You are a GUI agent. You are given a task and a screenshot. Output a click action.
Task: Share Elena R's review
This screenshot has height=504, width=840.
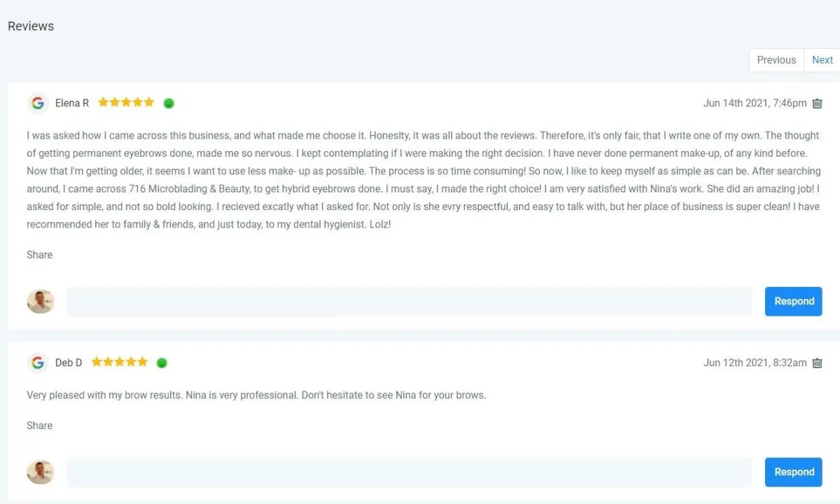39,255
